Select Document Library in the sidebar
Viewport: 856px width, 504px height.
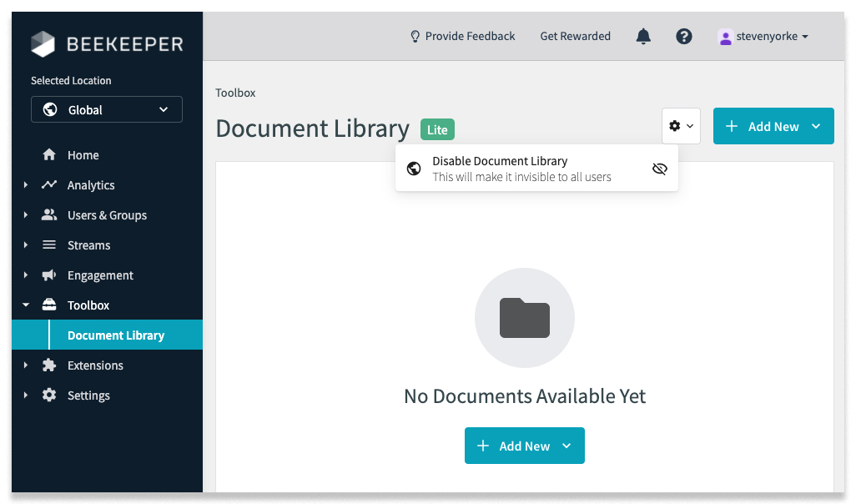coord(117,335)
